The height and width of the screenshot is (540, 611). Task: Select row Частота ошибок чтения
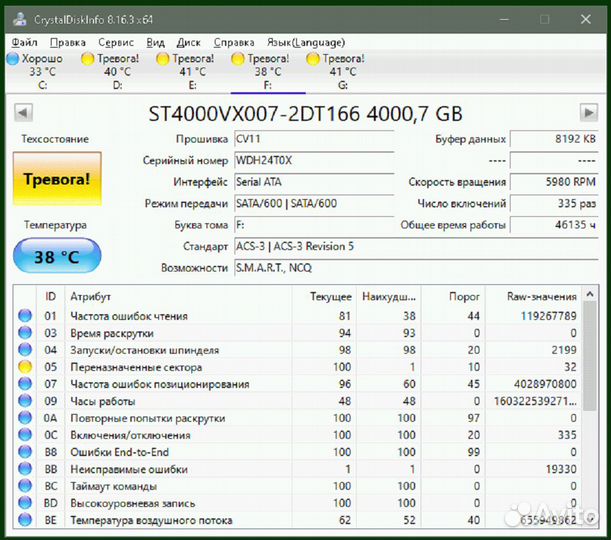click(298, 316)
